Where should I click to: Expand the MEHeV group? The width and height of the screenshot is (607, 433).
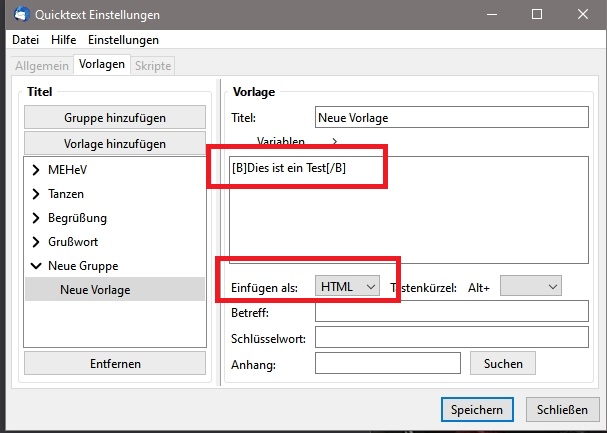[x=36, y=170]
